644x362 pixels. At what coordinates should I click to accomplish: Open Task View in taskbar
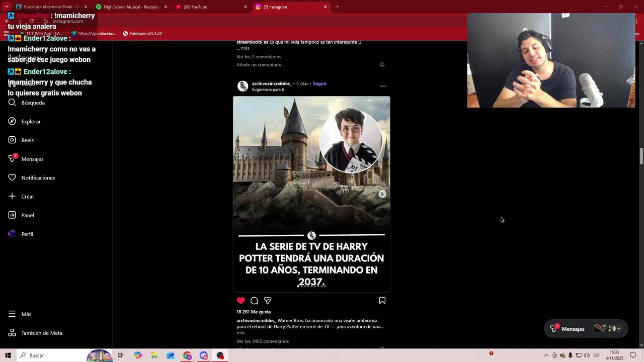click(121, 355)
